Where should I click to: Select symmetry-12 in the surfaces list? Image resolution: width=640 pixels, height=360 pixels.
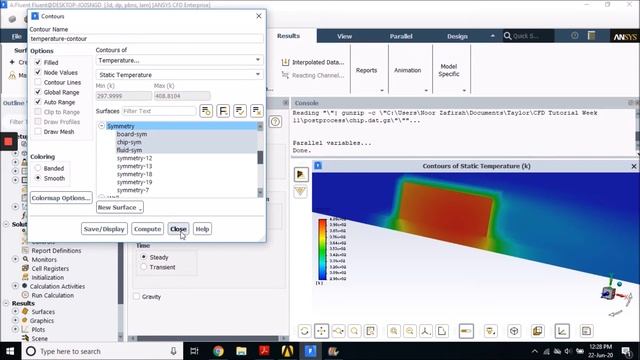[x=134, y=158]
